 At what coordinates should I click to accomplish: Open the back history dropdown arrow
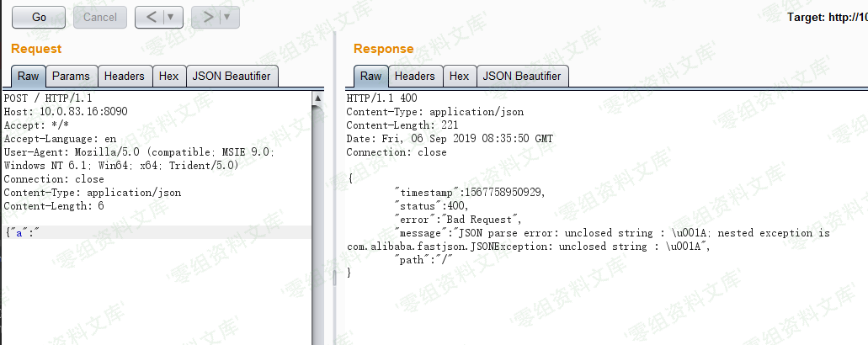(x=171, y=17)
